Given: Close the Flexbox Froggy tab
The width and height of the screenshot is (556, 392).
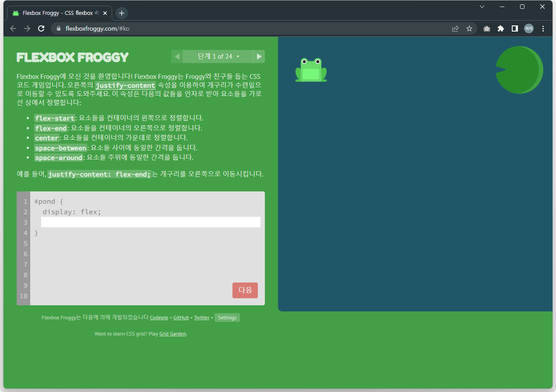Looking at the screenshot, I should coord(105,13).
